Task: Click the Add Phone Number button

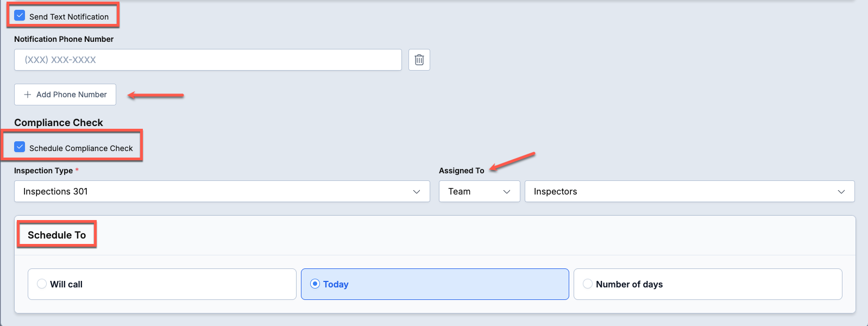Action: (x=65, y=95)
